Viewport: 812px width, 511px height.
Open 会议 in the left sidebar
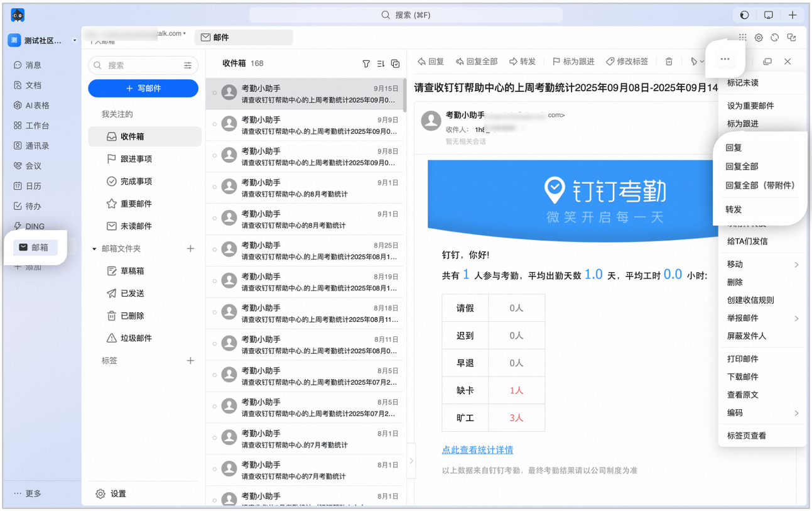pos(28,166)
